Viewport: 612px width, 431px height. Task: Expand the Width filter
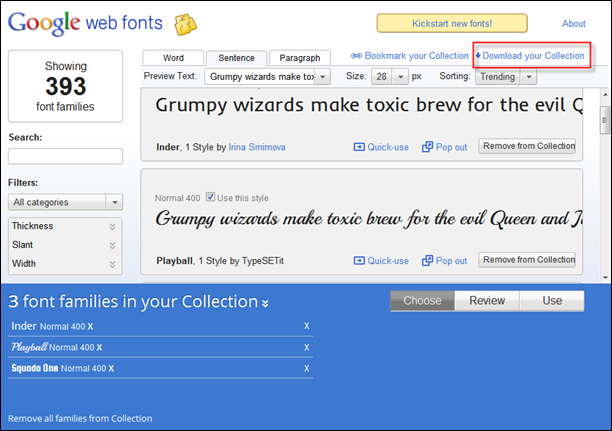[64, 264]
